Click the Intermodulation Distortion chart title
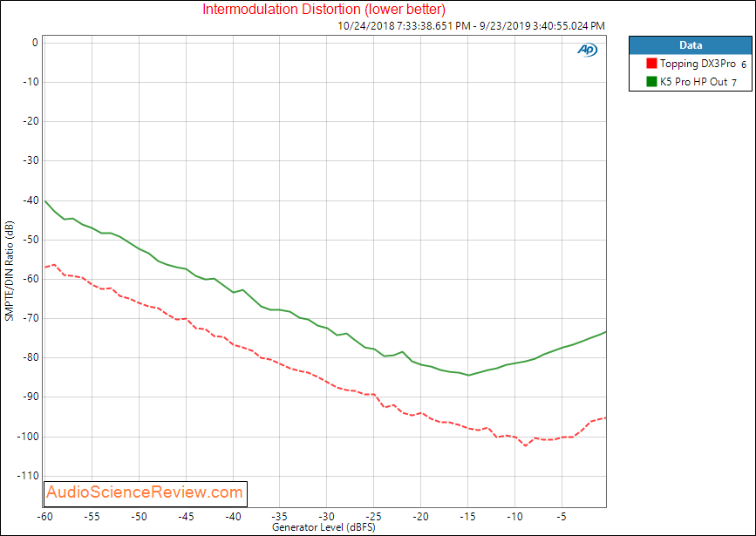Image resolution: width=756 pixels, height=536 pixels. 324,9
